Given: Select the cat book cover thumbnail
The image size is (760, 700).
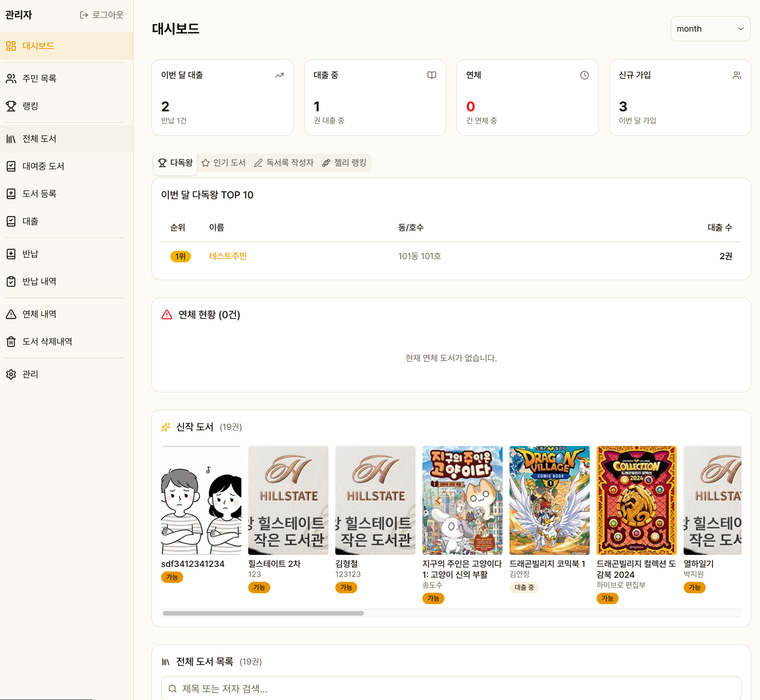Looking at the screenshot, I should tap(462, 500).
